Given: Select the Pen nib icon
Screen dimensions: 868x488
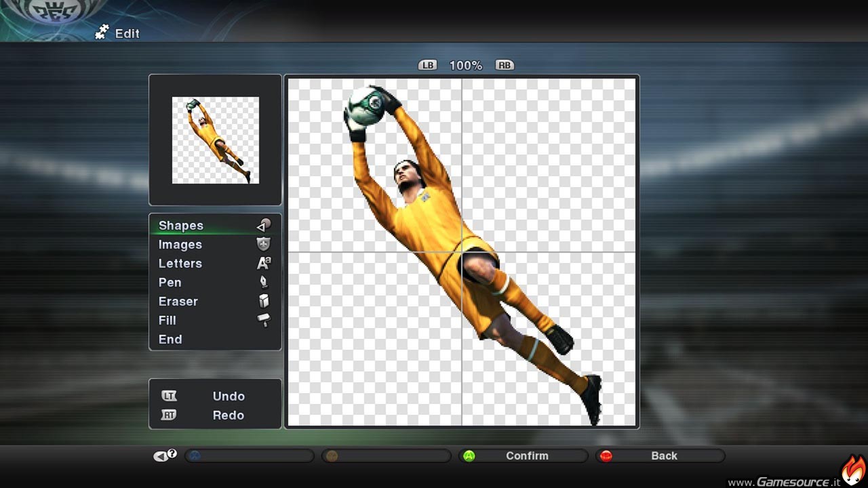Looking at the screenshot, I should pyautogui.click(x=264, y=282).
